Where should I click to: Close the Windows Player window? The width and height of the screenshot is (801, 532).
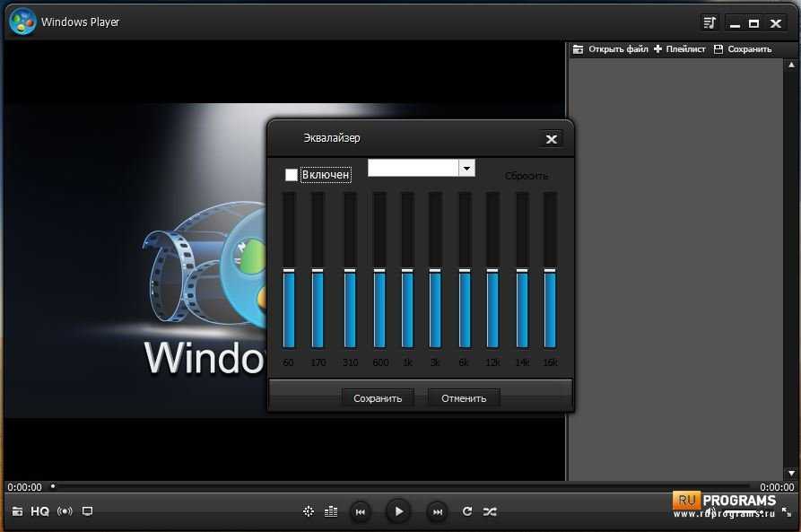click(776, 23)
